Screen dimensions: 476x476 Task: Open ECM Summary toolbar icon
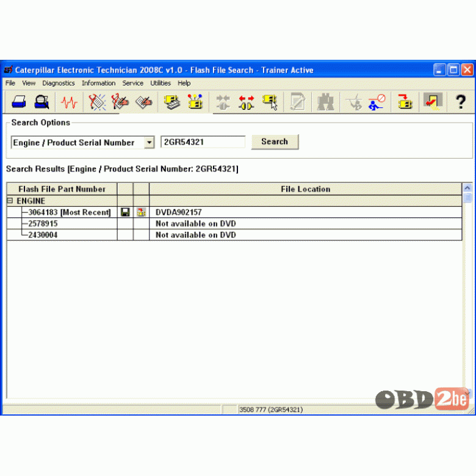[x=172, y=102]
